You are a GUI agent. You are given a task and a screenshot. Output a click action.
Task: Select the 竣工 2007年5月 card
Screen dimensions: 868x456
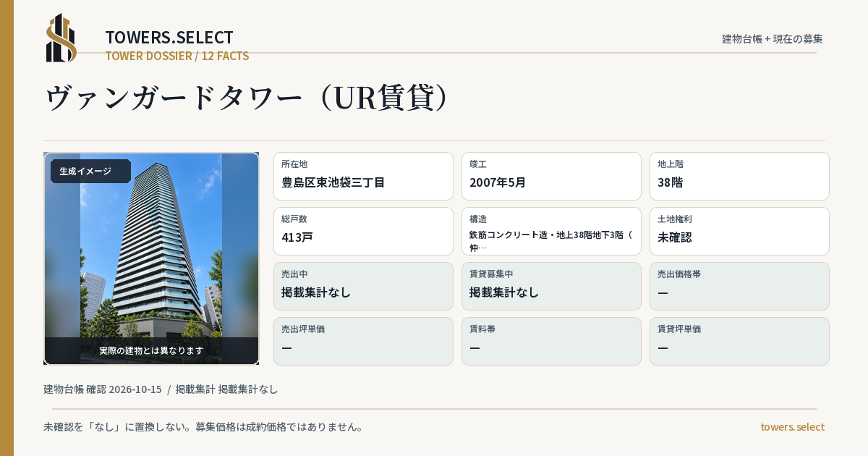[x=551, y=176]
